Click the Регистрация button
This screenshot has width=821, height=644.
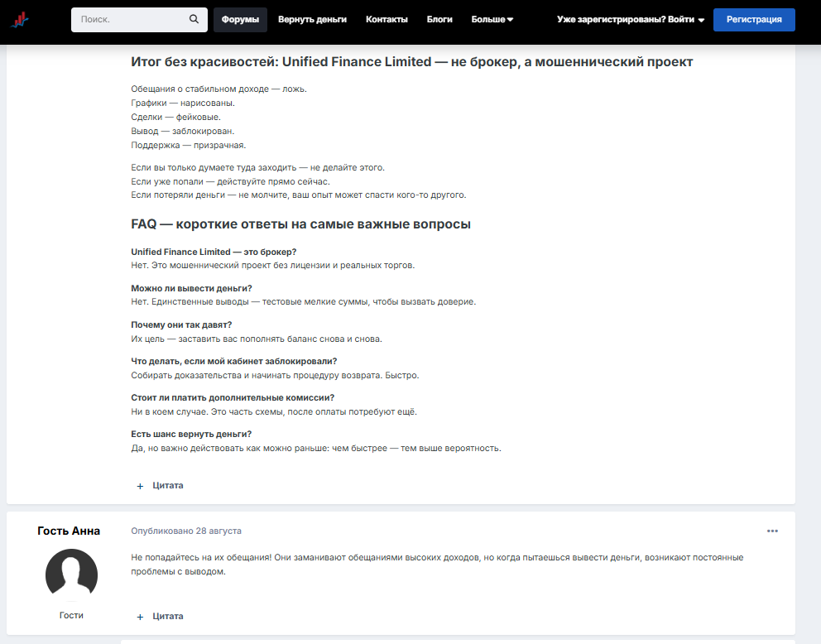tap(754, 19)
